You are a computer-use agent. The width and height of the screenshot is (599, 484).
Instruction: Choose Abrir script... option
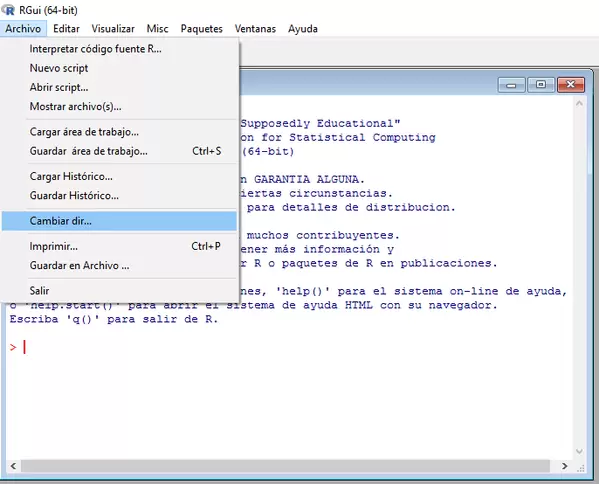[x=119, y=87]
